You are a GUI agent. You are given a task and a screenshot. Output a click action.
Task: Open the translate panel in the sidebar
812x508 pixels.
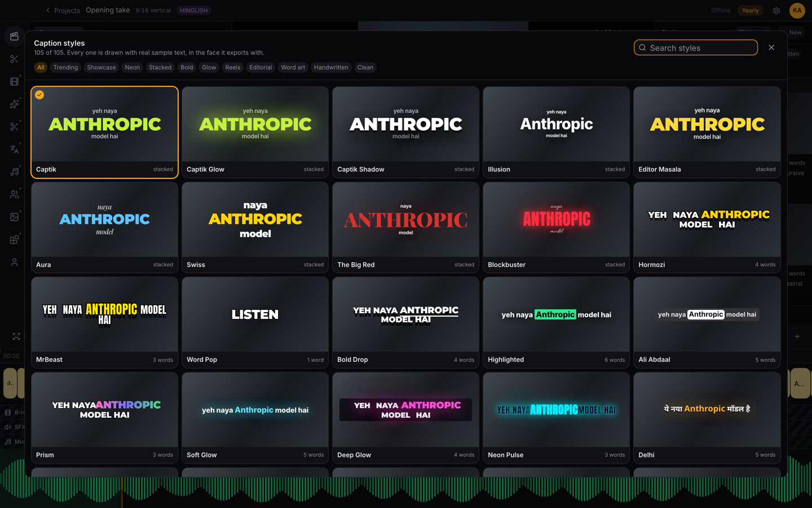tap(14, 149)
